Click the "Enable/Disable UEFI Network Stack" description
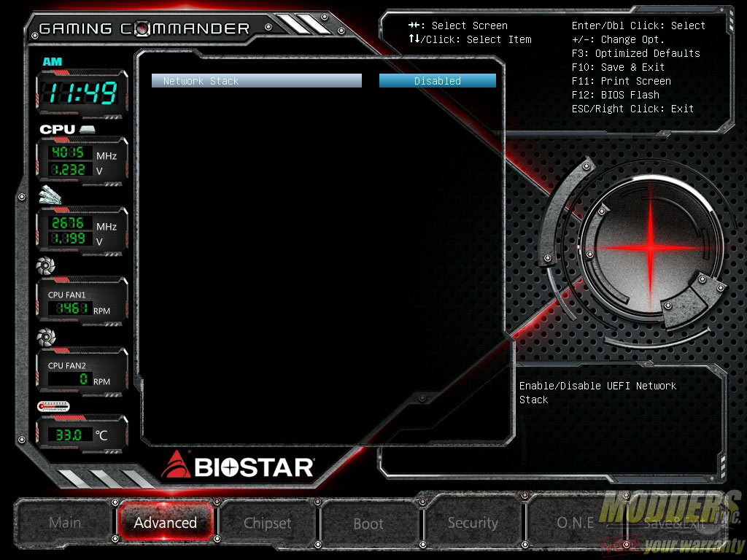The width and height of the screenshot is (747, 560). [x=597, y=392]
